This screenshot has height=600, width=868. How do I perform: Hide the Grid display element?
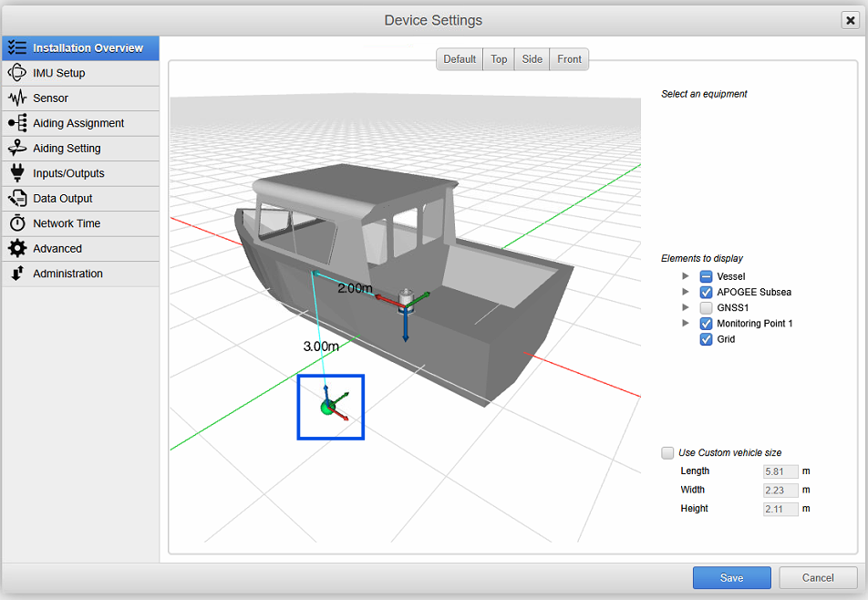click(x=706, y=339)
